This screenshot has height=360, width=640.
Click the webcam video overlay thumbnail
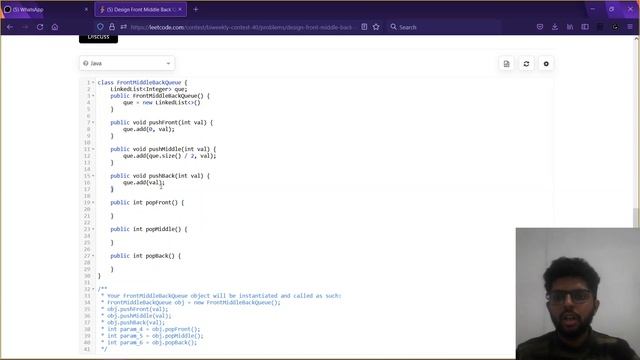(x=578, y=293)
